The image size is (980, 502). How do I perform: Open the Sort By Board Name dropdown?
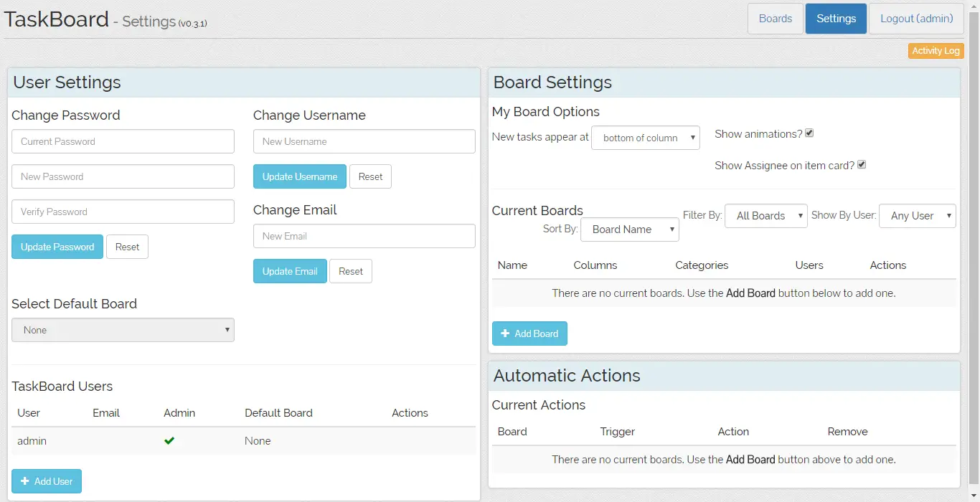(x=630, y=229)
